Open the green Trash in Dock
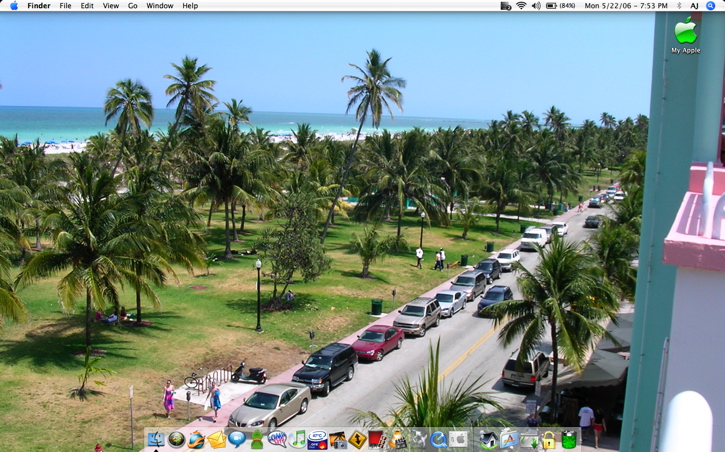 point(569,439)
